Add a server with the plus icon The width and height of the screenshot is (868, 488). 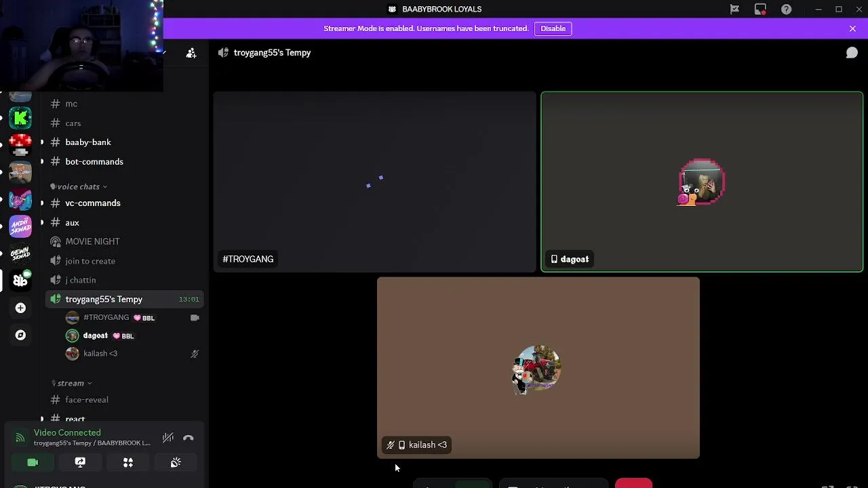(x=20, y=308)
